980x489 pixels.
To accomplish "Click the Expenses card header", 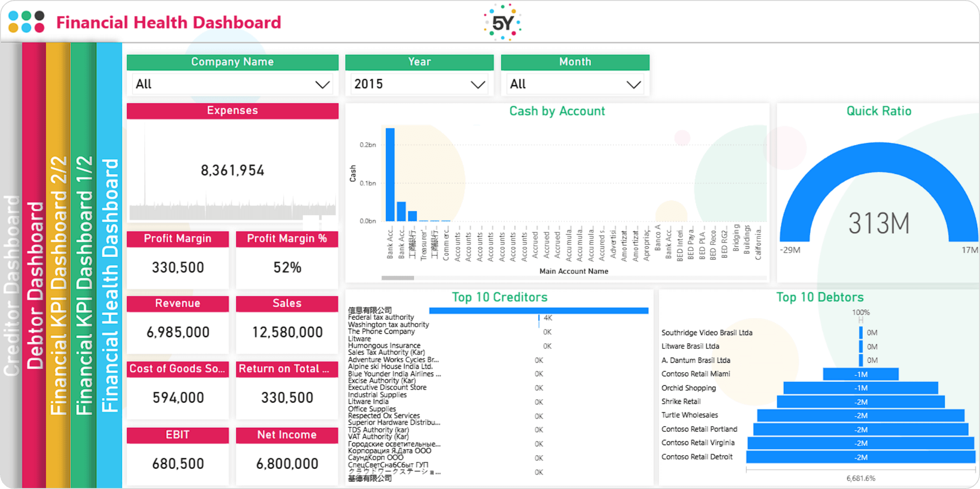I will tap(232, 111).
